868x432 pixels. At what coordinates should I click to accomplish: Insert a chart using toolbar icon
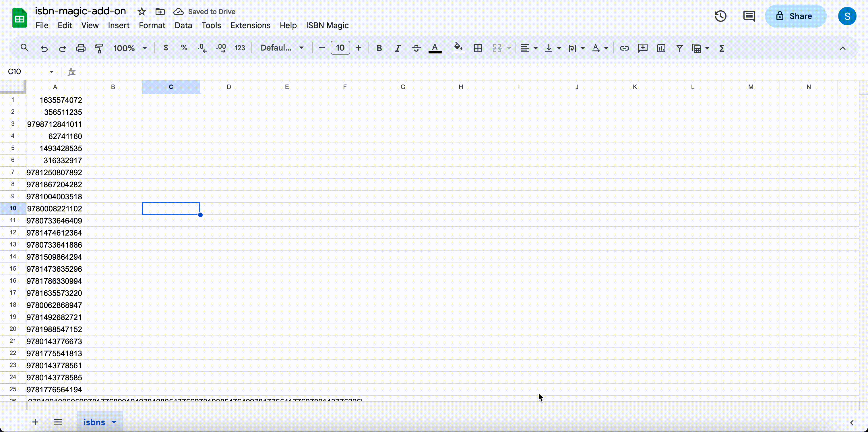click(x=661, y=48)
